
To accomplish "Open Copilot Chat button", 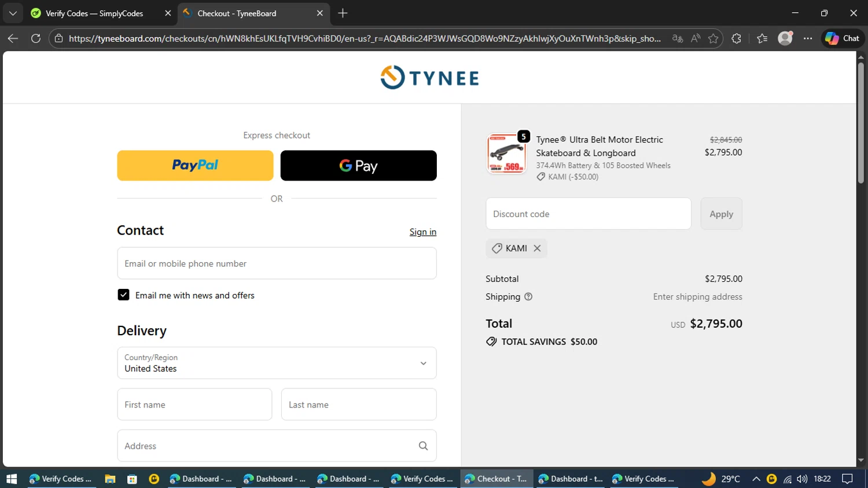I will 843,38.
